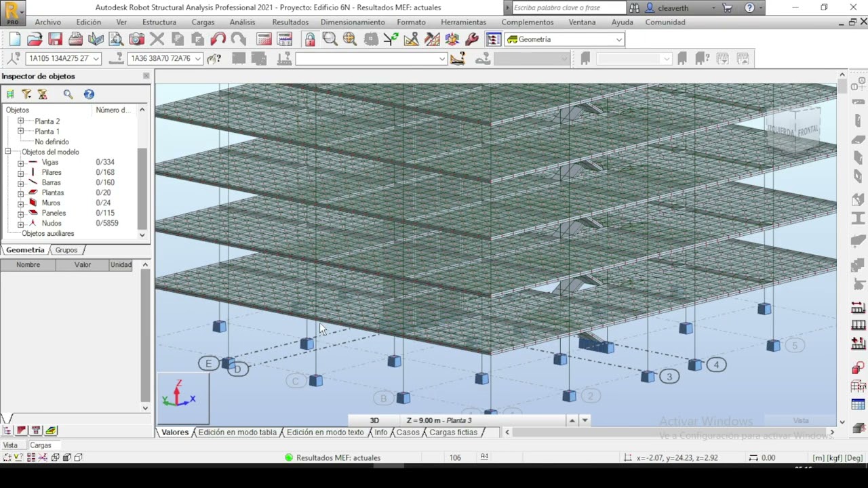Click the filter funnel icon in Inspector
The image size is (868, 488).
point(26,94)
